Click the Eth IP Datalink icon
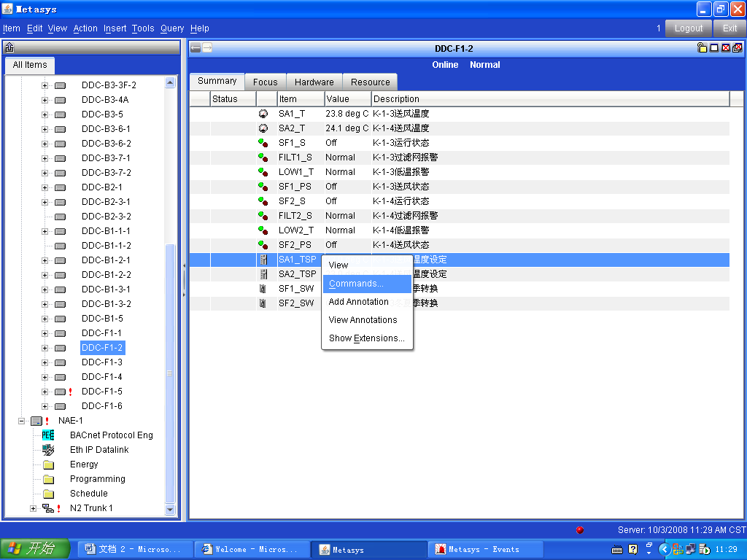The height and width of the screenshot is (560, 747). click(x=48, y=450)
